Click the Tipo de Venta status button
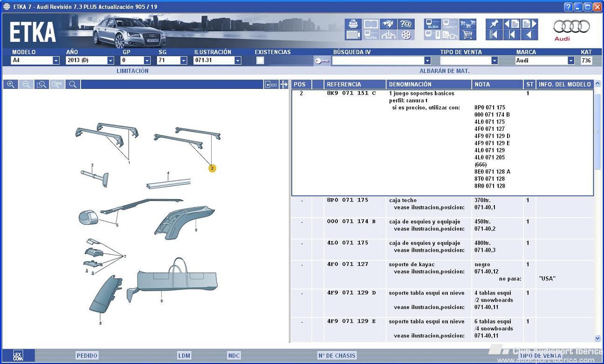 pyautogui.click(x=541, y=356)
